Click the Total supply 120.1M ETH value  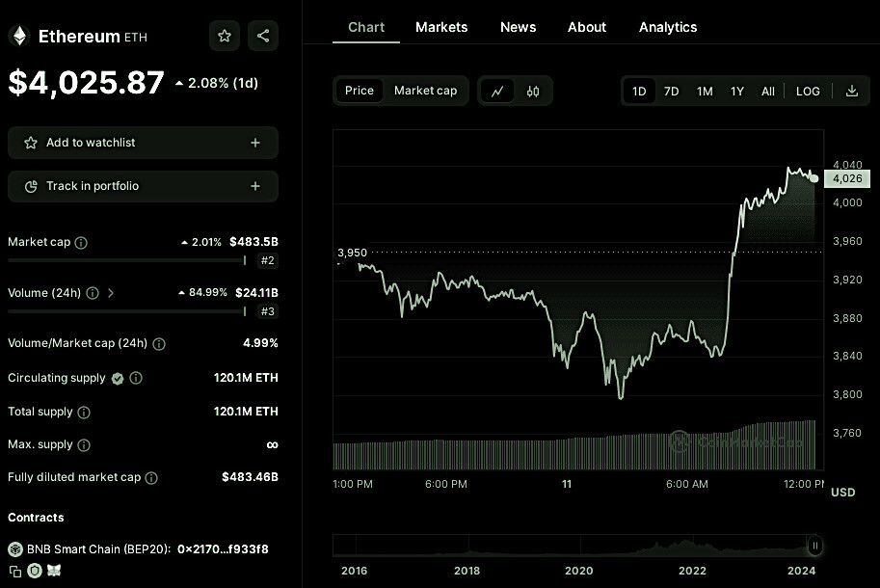pos(246,412)
